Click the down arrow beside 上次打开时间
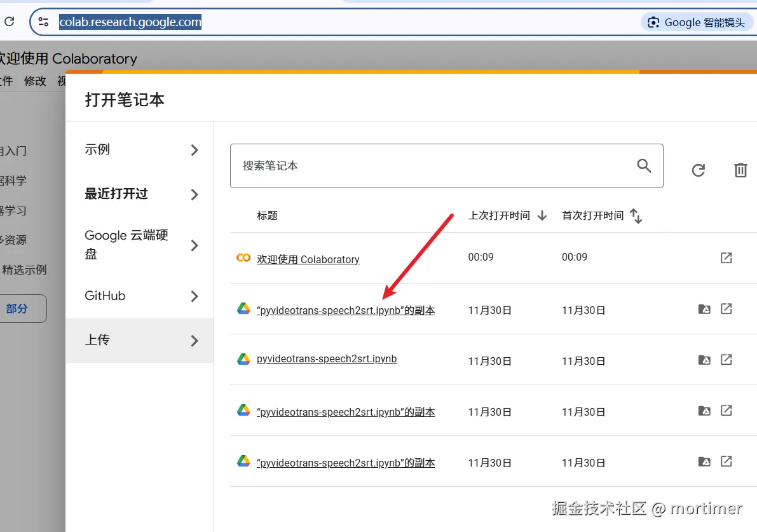Image resolution: width=757 pixels, height=532 pixels. [x=542, y=215]
